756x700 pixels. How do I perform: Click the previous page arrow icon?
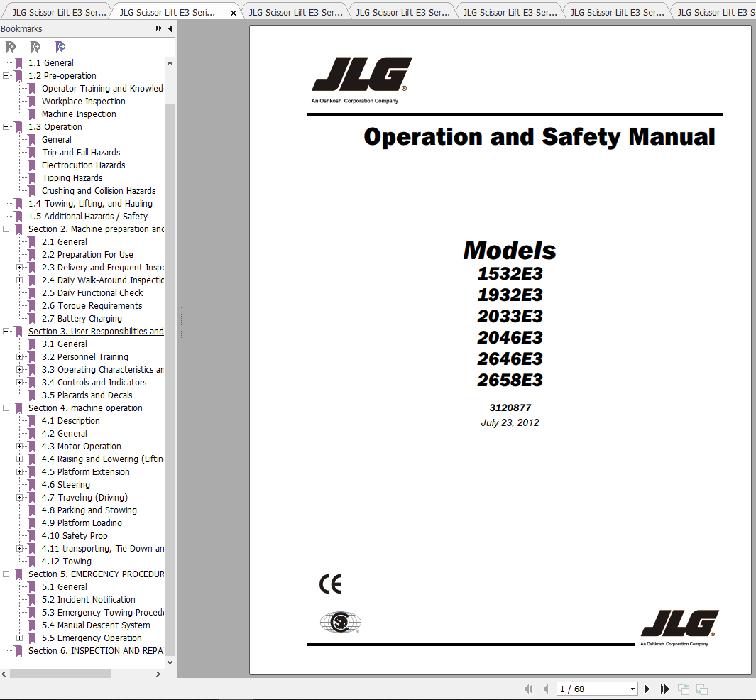coord(545,688)
